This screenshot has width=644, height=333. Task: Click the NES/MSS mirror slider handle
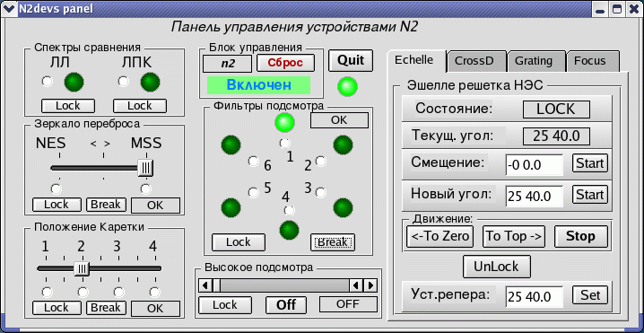(145, 168)
